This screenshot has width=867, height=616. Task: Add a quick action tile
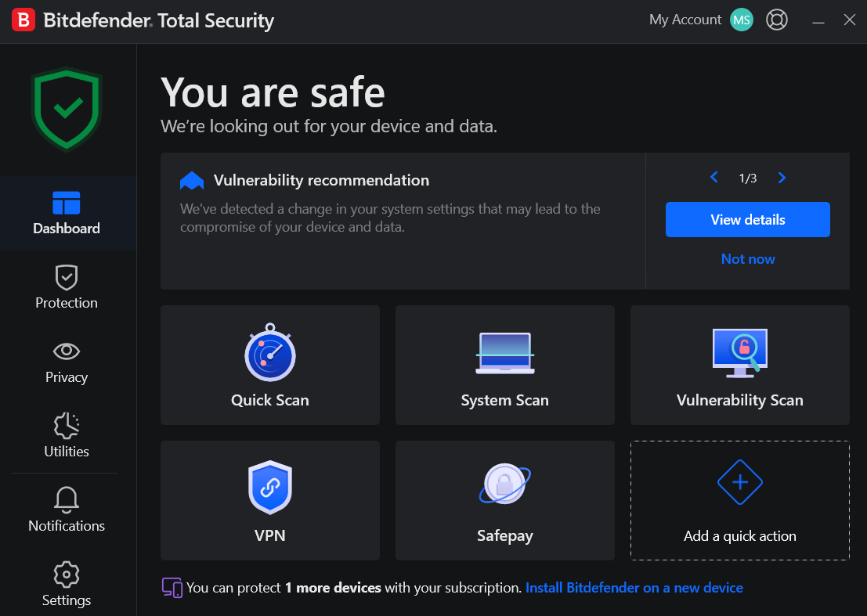coord(740,500)
